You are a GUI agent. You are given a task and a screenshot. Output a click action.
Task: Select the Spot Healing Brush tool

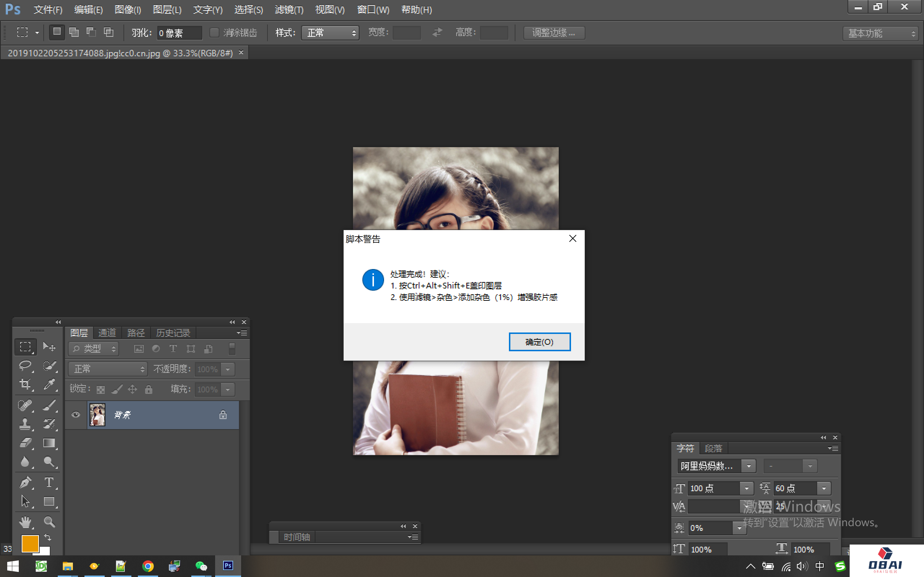(25, 405)
